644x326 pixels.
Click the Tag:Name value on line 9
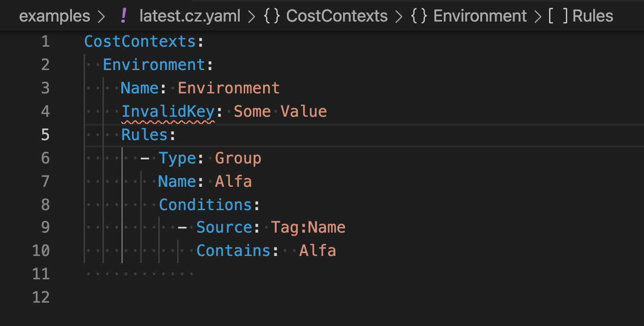click(308, 227)
